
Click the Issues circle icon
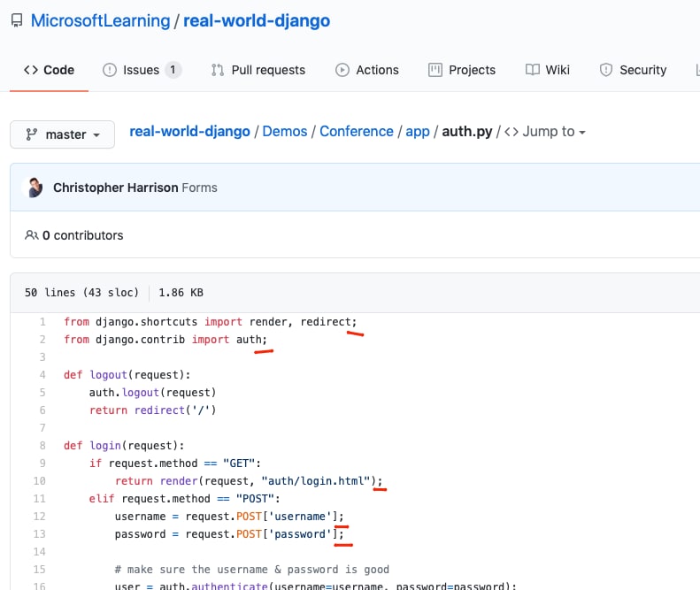click(110, 70)
